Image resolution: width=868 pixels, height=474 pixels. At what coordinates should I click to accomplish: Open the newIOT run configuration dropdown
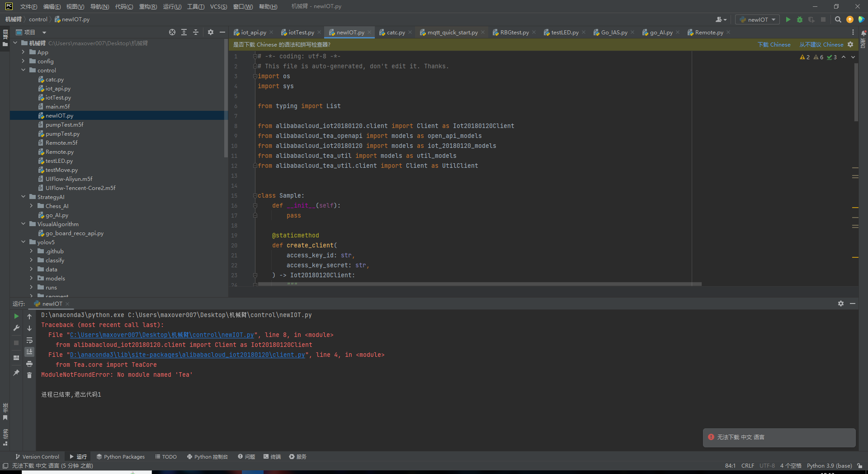click(758, 19)
